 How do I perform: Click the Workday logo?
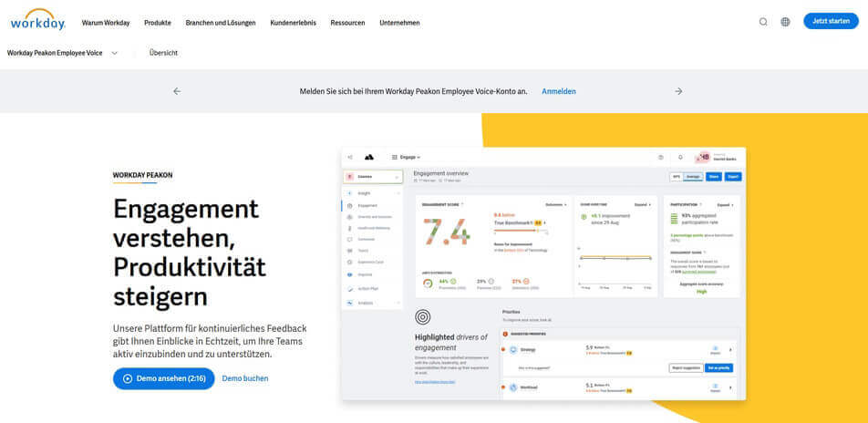coord(37,20)
